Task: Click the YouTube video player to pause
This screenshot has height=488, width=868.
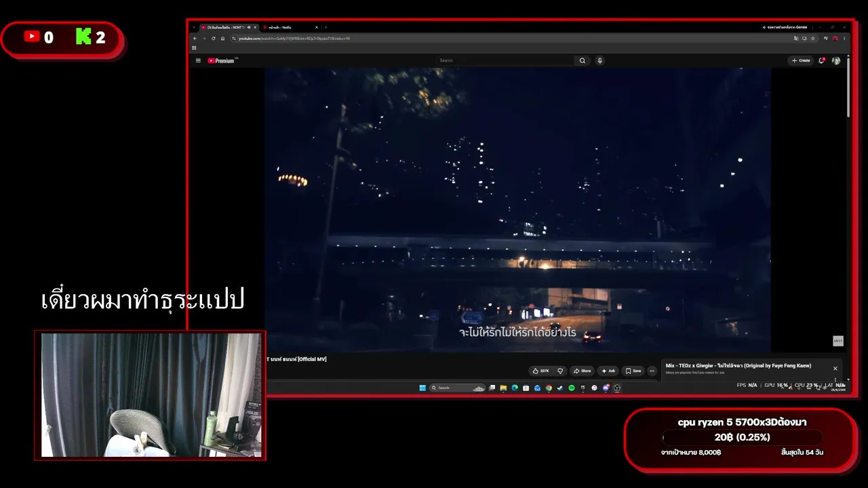Action: click(x=517, y=210)
